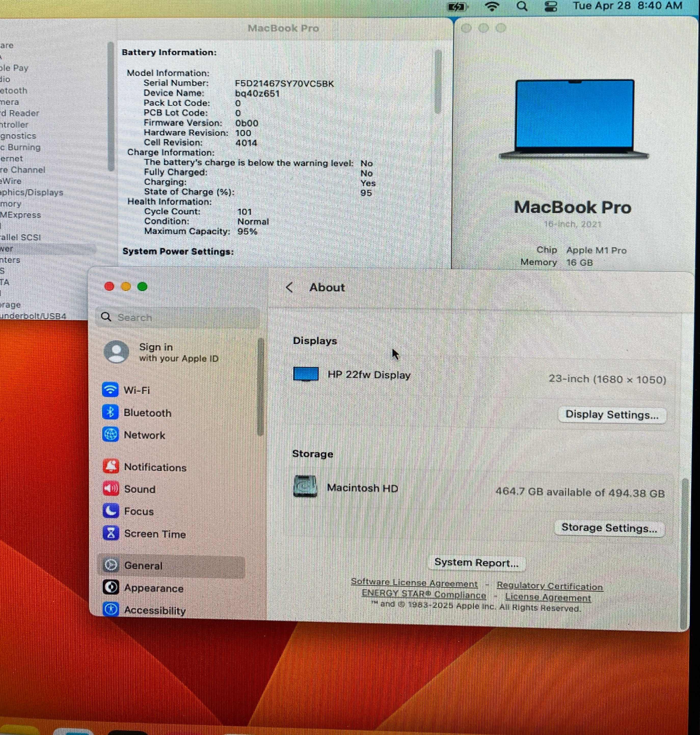The height and width of the screenshot is (735, 700).
Task: Click the Apple M1 Pro chip text
Action: coord(596,250)
